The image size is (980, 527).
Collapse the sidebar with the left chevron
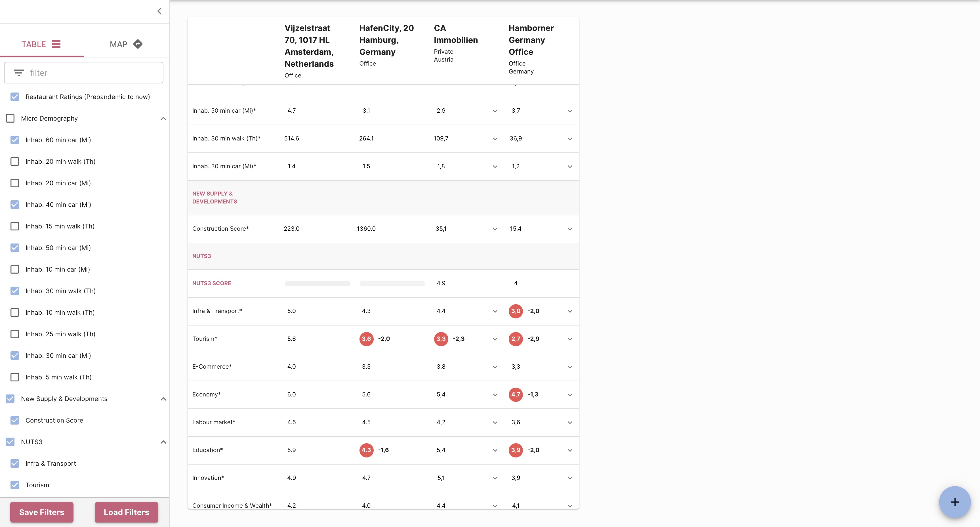click(x=159, y=11)
